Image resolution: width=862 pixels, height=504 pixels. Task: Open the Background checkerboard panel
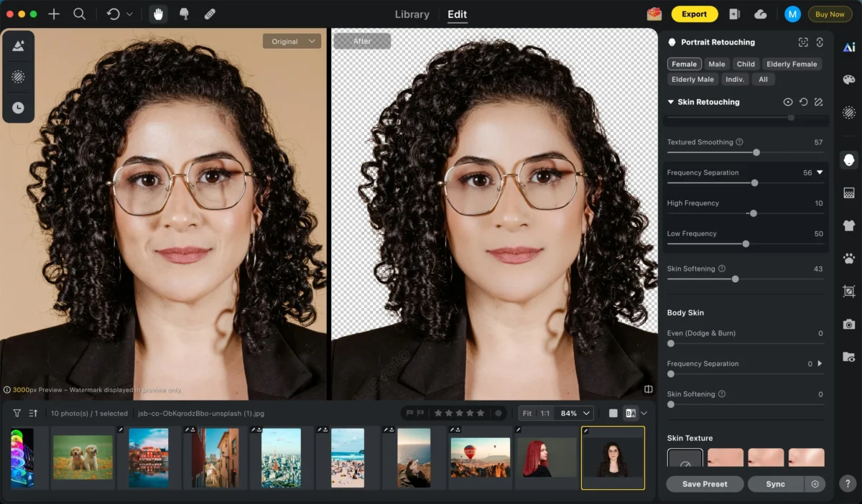tap(849, 192)
